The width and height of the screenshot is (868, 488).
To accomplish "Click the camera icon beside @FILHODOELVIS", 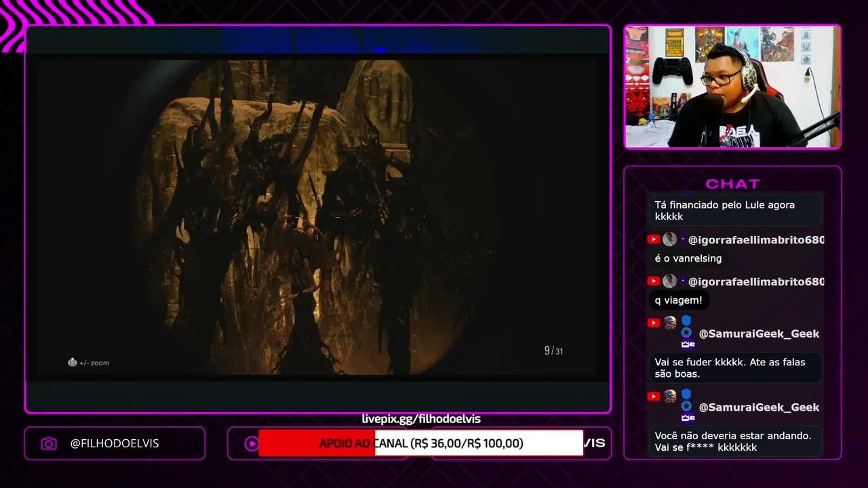I will (x=49, y=444).
